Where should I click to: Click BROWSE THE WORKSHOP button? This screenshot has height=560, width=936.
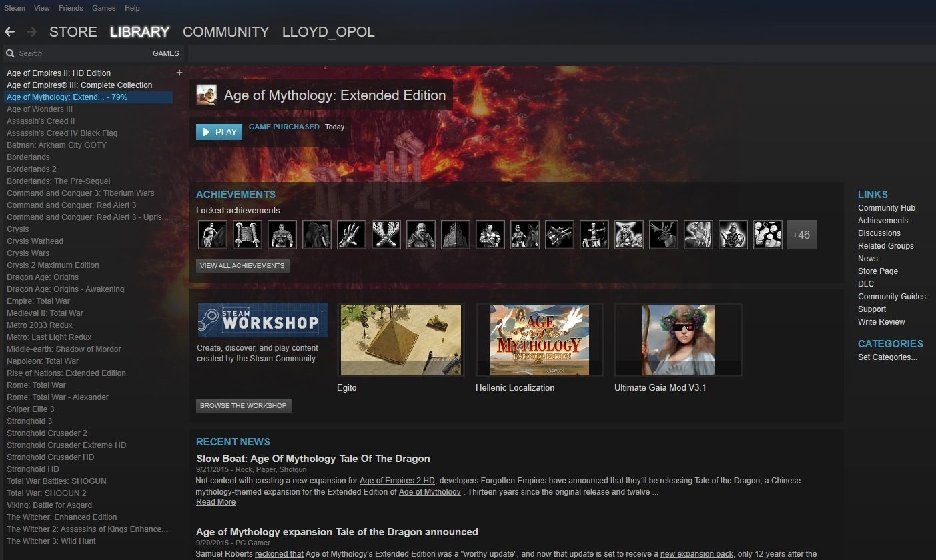tap(244, 405)
